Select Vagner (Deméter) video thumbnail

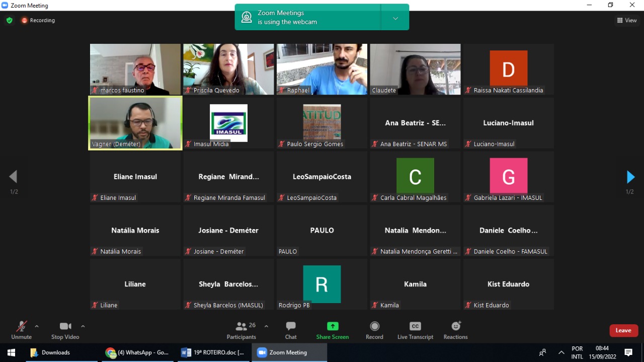click(135, 123)
